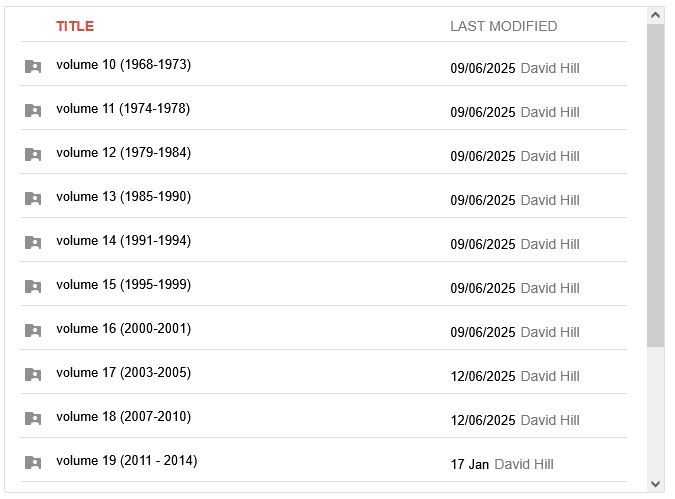Click folder icon beside volume 16 (2000-2001)

33,331
